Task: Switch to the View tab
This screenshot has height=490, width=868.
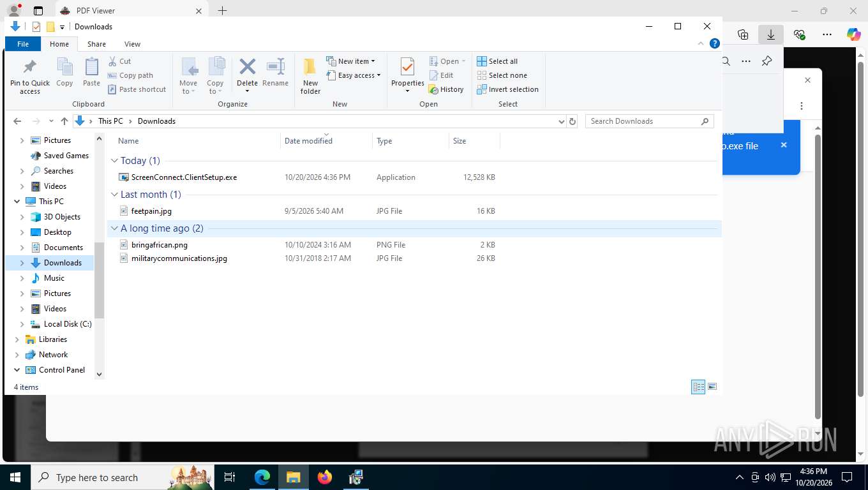Action: 132,44
